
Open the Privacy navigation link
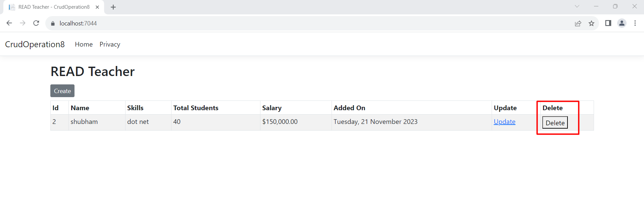click(x=110, y=44)
